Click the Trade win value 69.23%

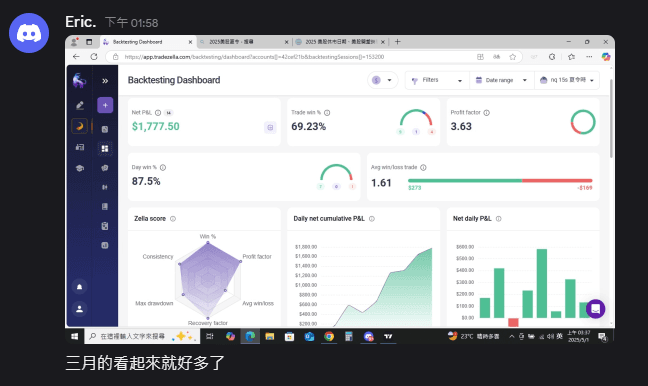click(309, 126)
